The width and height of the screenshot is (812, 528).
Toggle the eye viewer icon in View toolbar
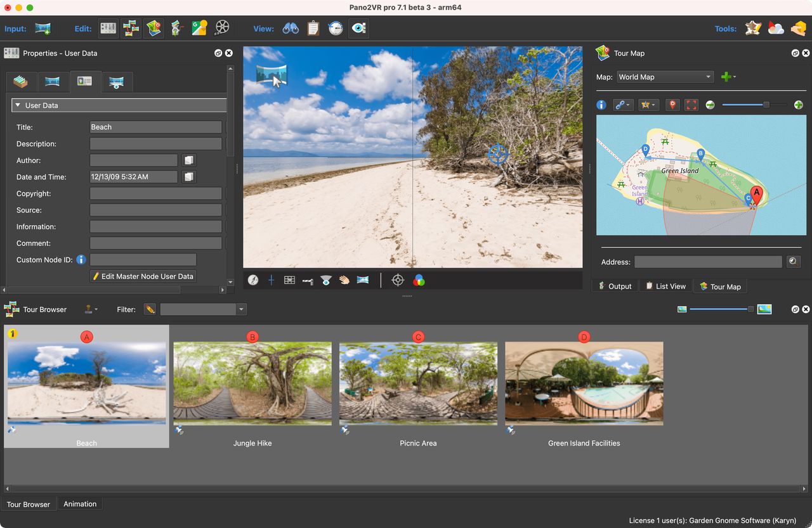358,28
